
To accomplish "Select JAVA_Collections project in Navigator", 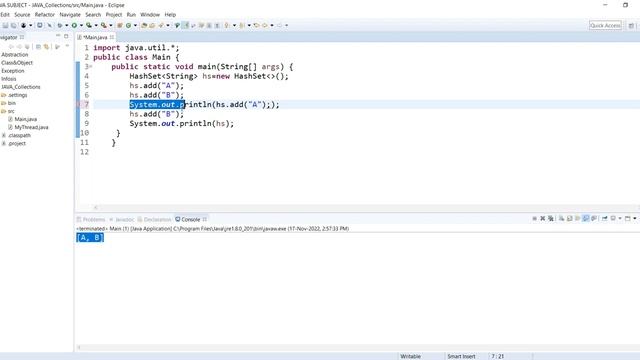I will point(20,87).
